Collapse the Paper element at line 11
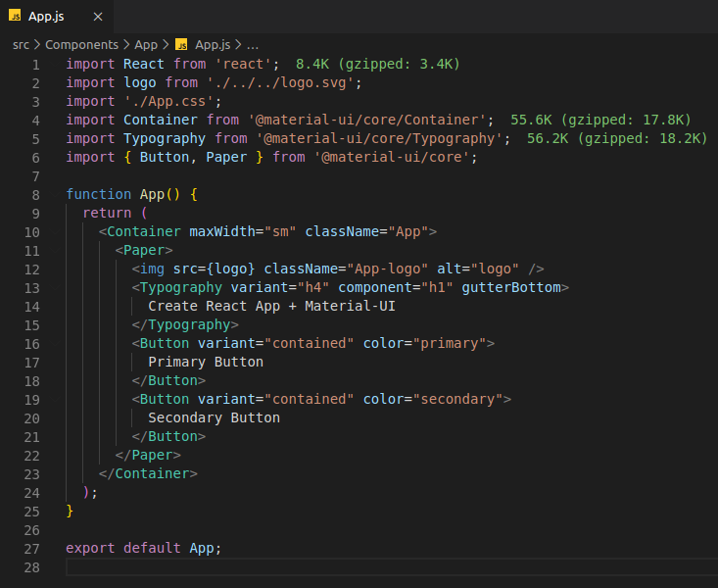 tap(56, 251)
